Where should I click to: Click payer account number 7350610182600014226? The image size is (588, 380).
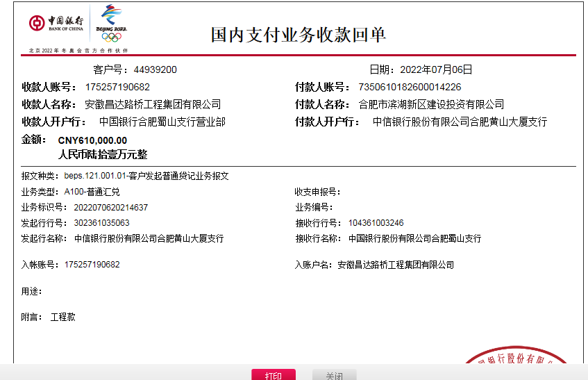409,87
